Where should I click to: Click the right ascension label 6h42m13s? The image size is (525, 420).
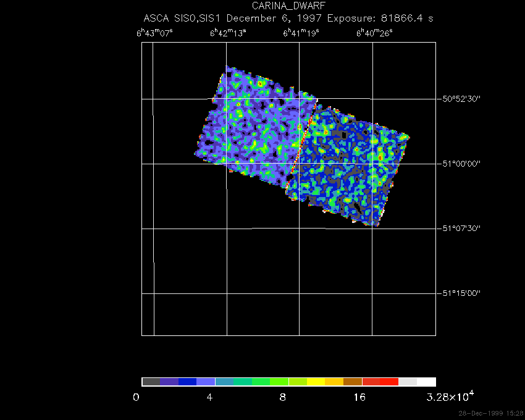[228, 33]
